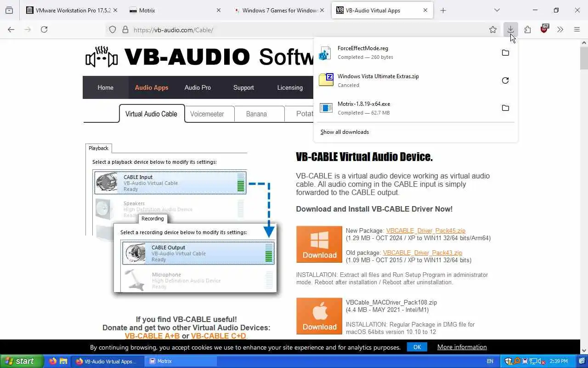Select the Voicemeeter tab

[x=207, y=114]
